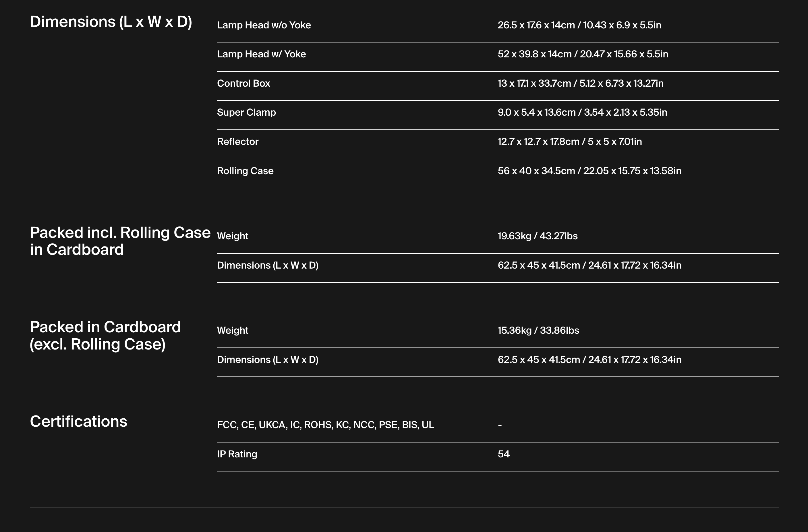Viewport: 808px width, 532px height.
Task: Select the Reflector row label
Action: click(x=238, y=142)
